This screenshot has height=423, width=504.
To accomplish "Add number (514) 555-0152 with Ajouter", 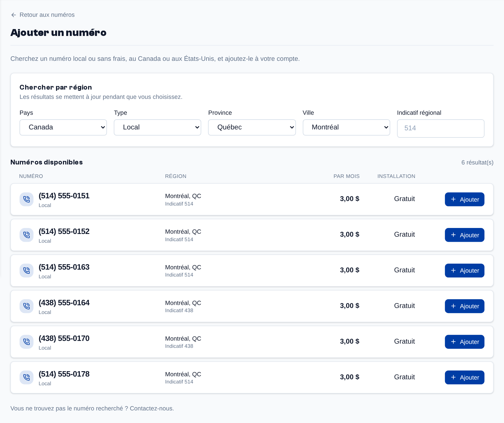I will pos(464,235).
